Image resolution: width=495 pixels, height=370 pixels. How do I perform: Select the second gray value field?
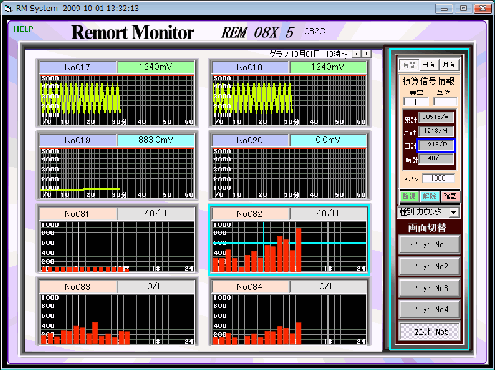tap(436, 131)
